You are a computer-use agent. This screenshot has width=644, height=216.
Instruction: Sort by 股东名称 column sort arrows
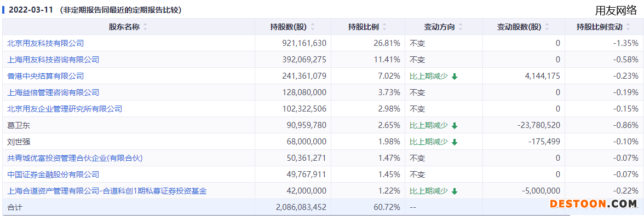pyautogui.click(x=145, y=27)
